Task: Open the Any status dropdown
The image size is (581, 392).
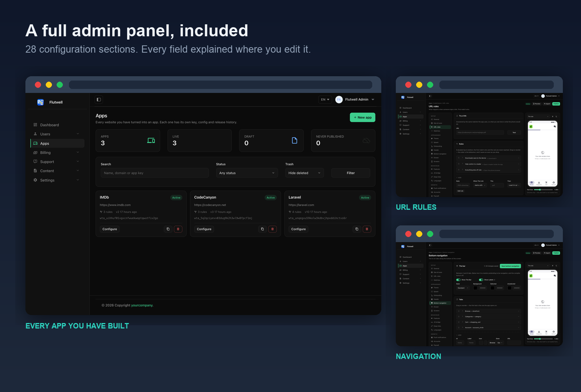Action: click(247, 173)
